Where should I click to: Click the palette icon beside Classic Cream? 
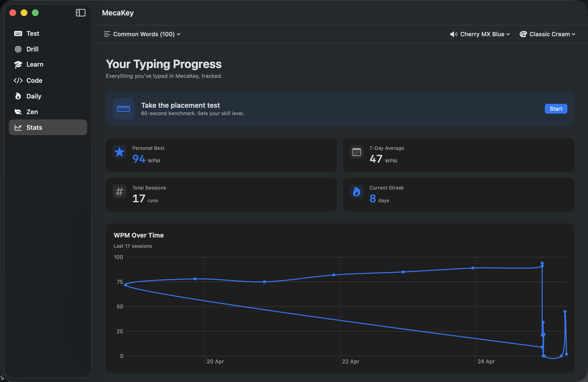523,34
